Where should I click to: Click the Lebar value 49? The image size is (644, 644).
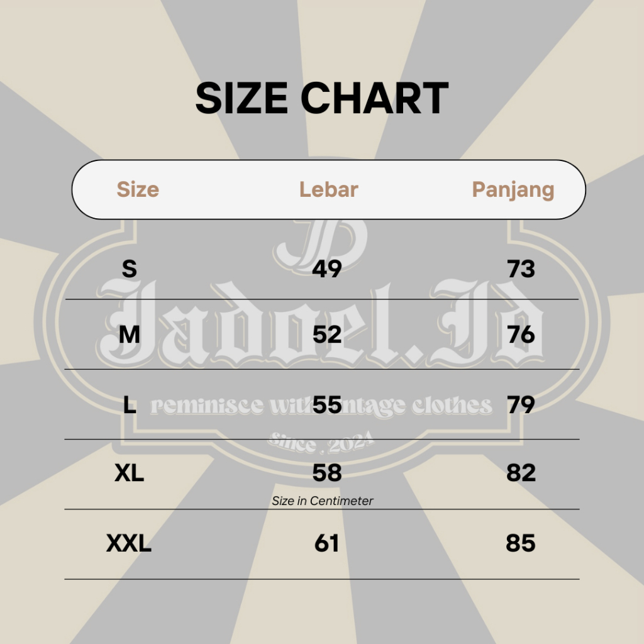(327, 269)
